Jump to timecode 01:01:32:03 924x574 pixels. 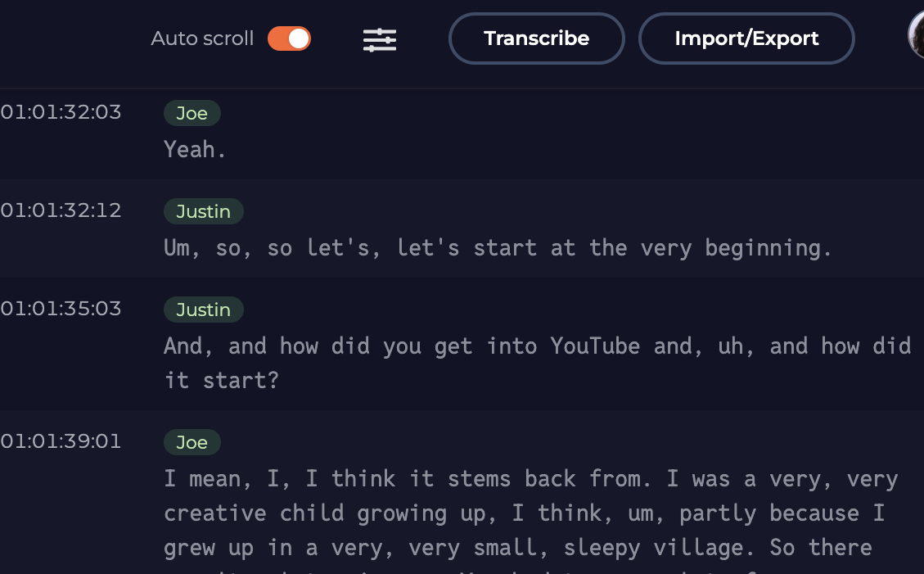(x=61, y=112)
